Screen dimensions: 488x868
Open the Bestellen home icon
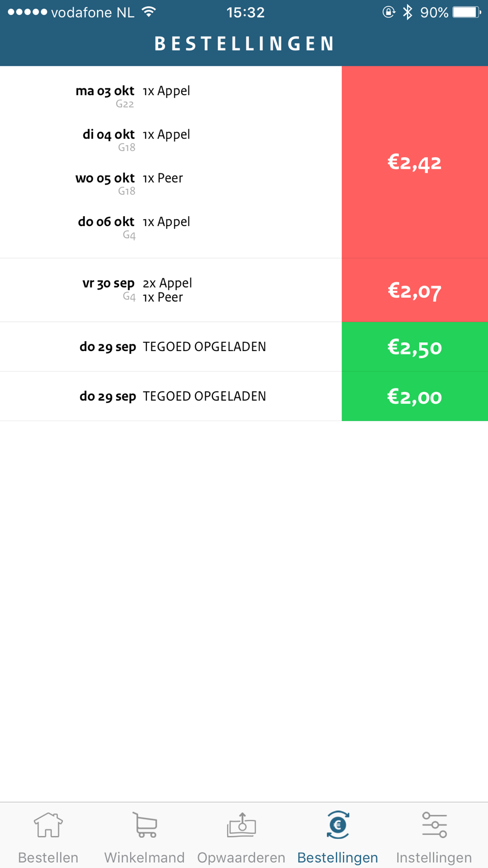48,825
